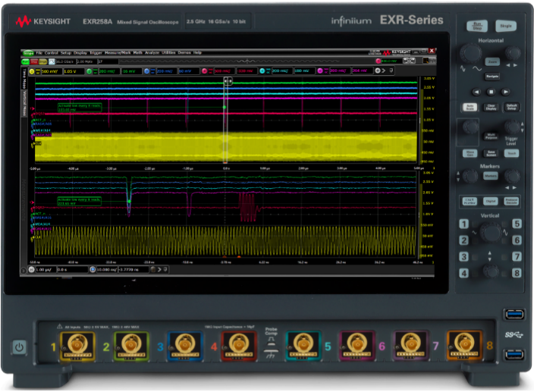Edit horizontal position field 0.0 s
The width and height of the screenshot is (534, 392).
tap(73, 269)
